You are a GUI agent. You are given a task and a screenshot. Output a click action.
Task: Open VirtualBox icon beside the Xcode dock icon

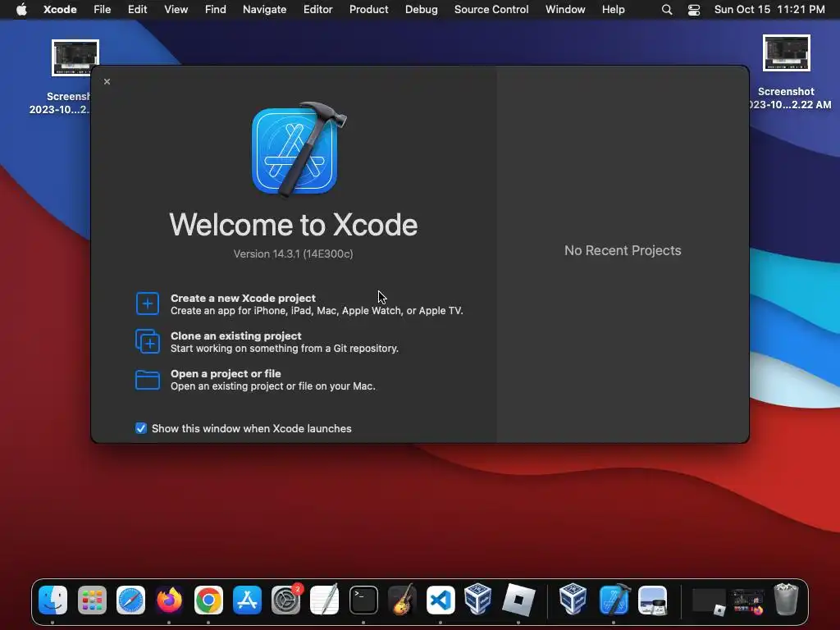coord(573,599)
